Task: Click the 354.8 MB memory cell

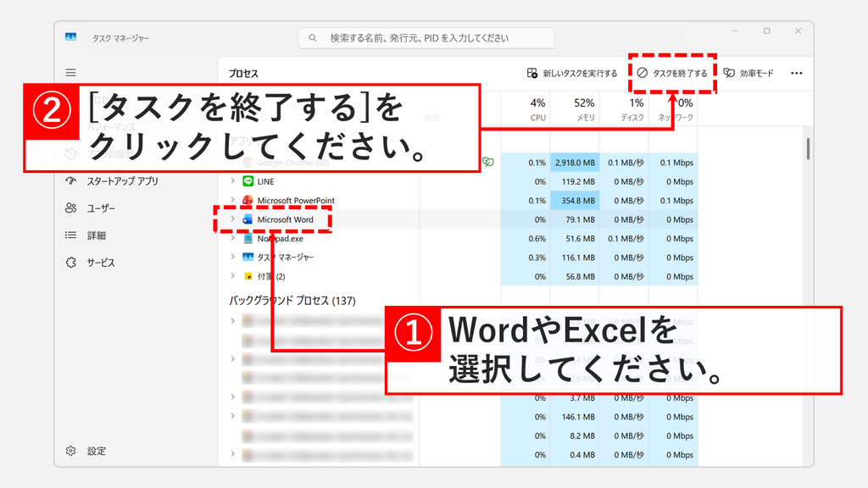Action: point(575,201)
